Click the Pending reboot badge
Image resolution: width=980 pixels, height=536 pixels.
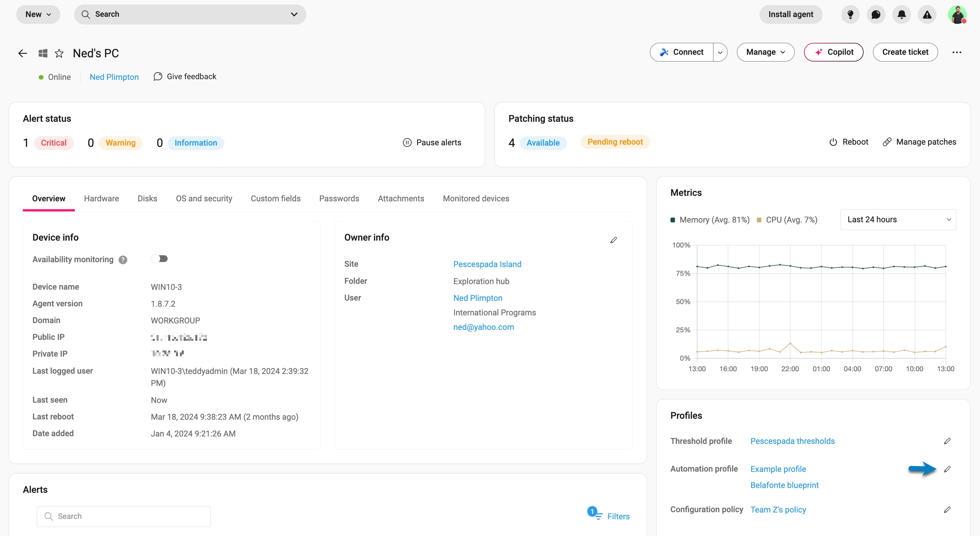(615, 142)
